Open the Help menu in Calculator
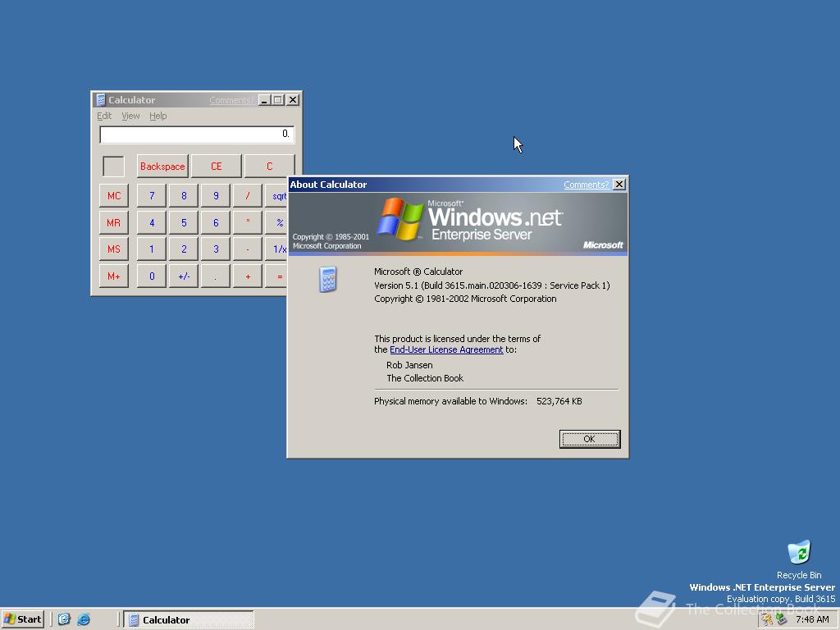 pos(157,116)
